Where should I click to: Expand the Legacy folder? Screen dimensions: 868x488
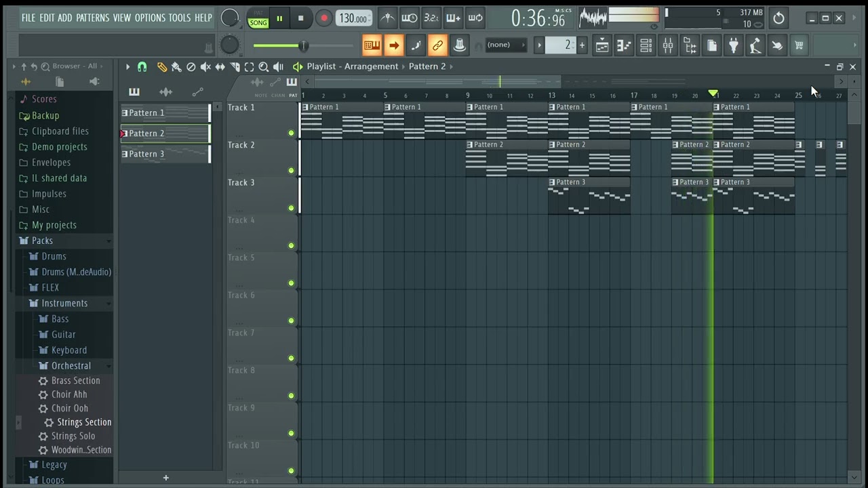click(x=54, y=465)
